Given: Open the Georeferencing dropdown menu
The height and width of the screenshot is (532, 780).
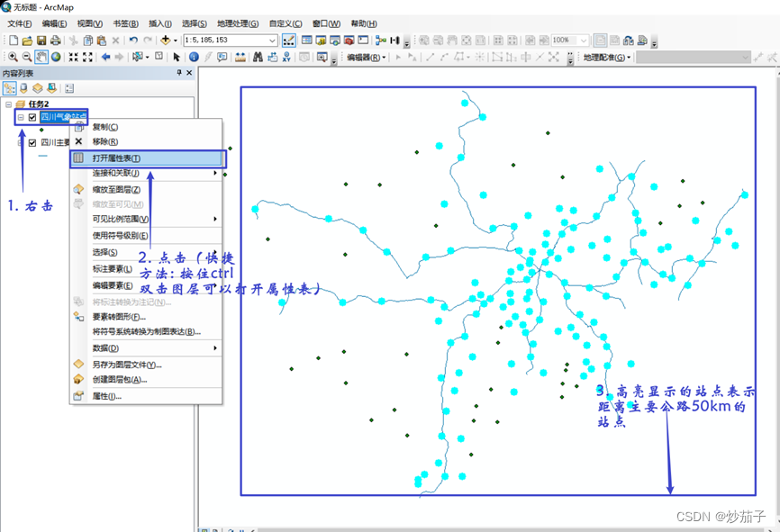Looking at the screenshot, I should 607,58.
